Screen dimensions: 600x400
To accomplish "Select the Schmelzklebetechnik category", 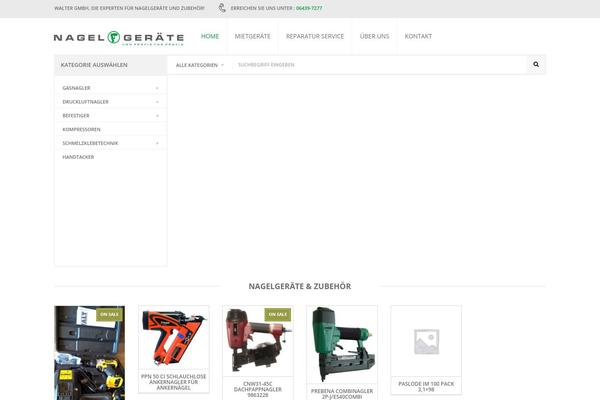I will click(90, 143).
